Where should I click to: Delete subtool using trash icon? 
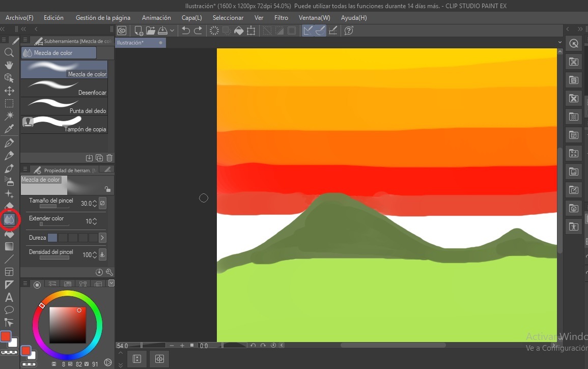(109, 158)
